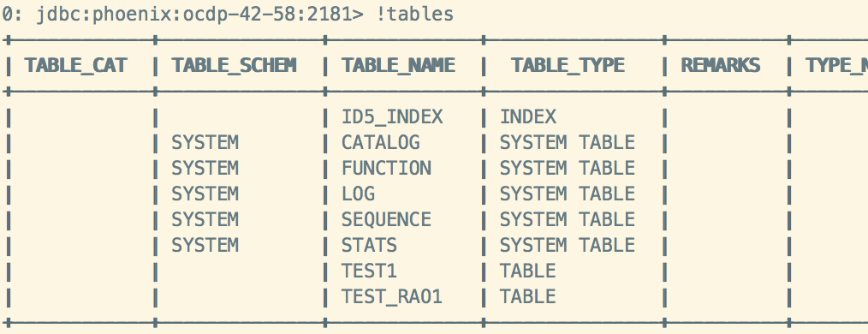868x334 pixels.
Task: Select the TABLE_TYPE column header
Action: 568,65
